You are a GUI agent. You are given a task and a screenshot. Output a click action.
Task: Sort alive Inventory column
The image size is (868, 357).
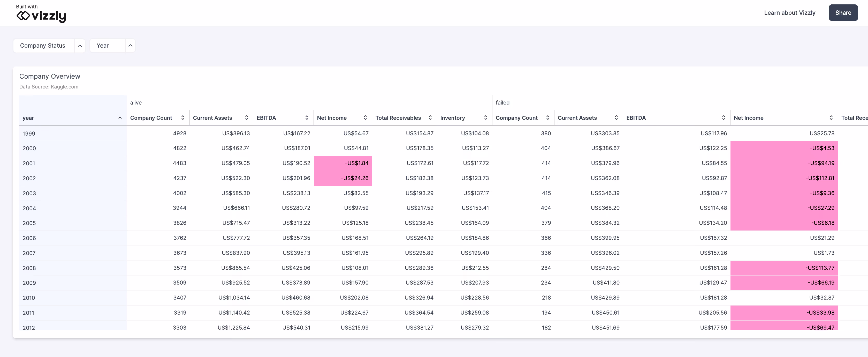tap(485, 118)
